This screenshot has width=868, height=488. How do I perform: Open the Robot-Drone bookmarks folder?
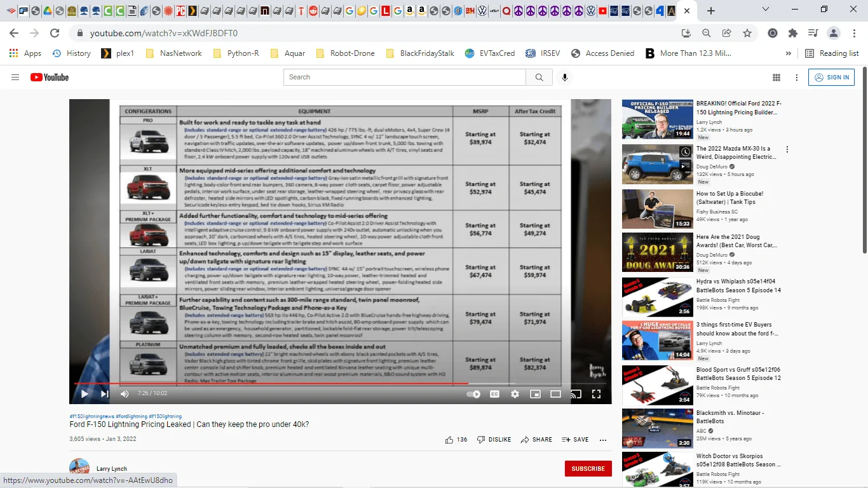[x=345, y=53]
